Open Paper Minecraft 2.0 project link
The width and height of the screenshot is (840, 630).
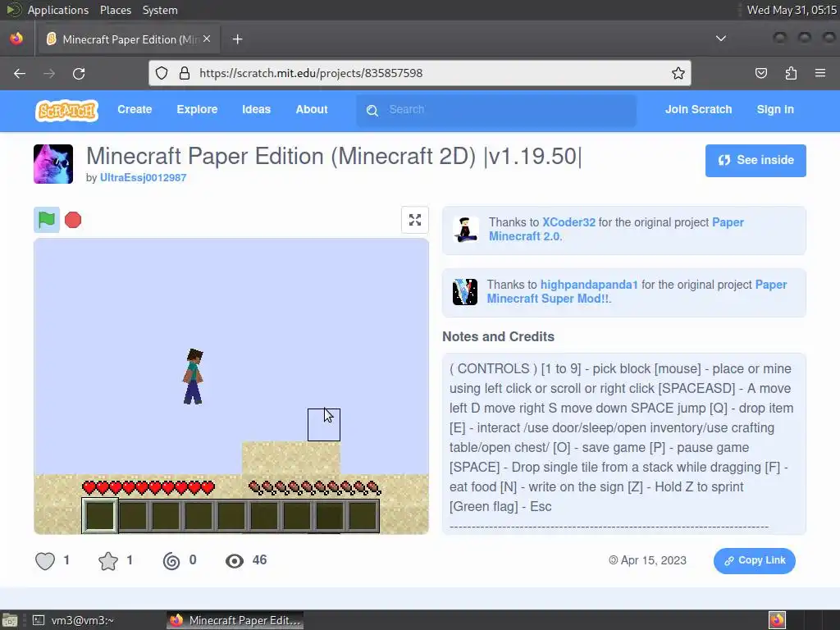[x=616, y=230]
